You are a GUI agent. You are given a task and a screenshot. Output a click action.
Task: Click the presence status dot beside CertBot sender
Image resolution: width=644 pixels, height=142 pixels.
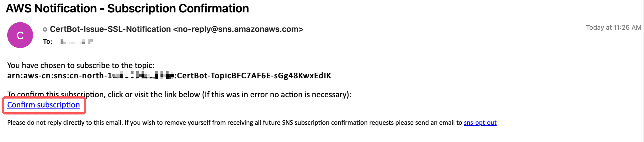point(45,29)
